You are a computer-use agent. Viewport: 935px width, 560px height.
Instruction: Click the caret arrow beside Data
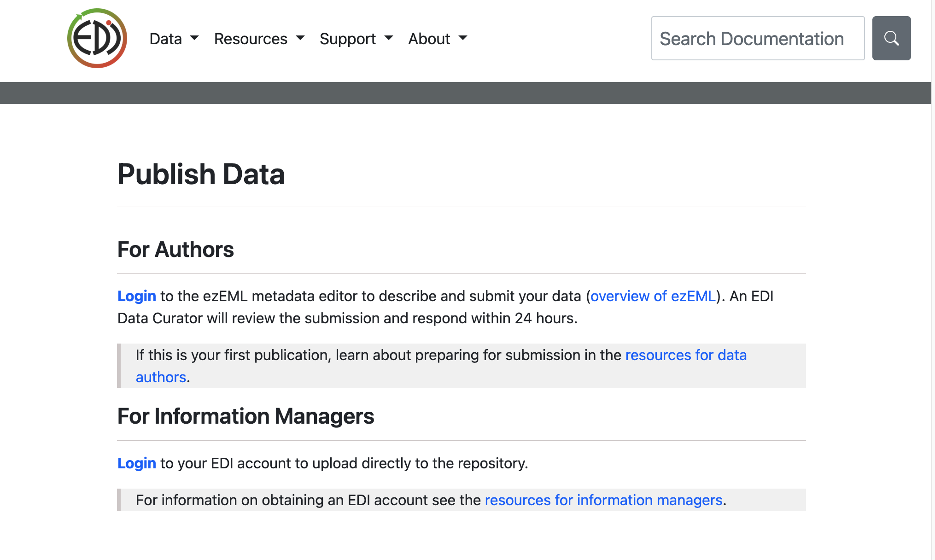(194, 38)
